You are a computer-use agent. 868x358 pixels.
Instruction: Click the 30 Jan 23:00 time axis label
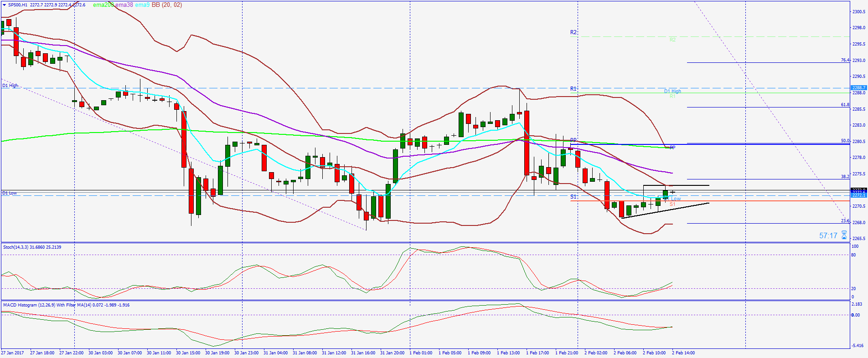(246, 353)
